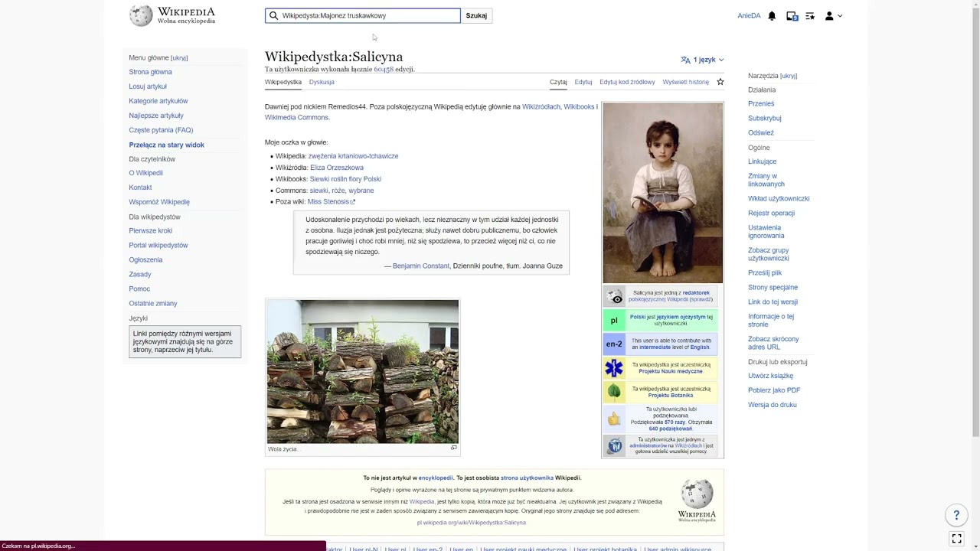Switch to the Wikipedystka tab
The image size is (980, 551).
point(283,82)
